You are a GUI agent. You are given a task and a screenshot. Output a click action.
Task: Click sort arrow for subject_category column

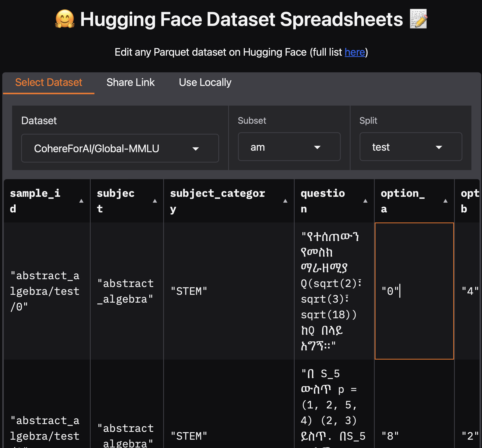[285, 201]
